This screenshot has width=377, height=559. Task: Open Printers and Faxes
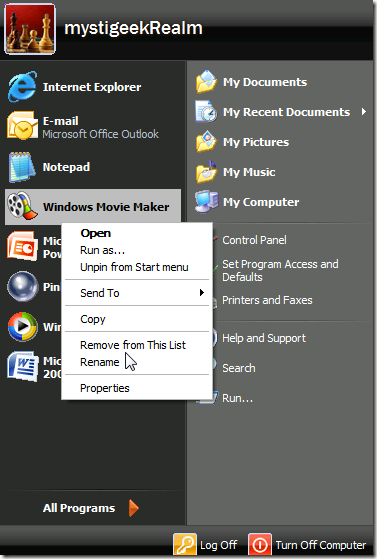point(267,300)
